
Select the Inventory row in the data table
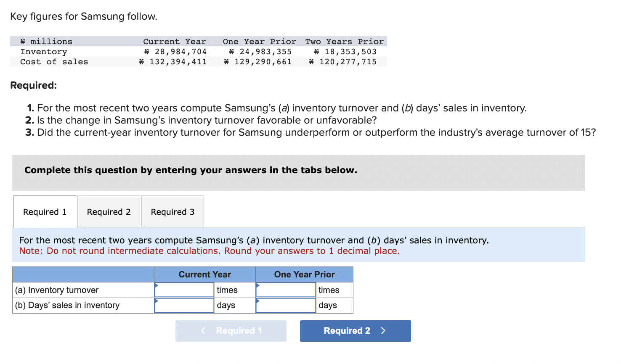tap(168, 51)
